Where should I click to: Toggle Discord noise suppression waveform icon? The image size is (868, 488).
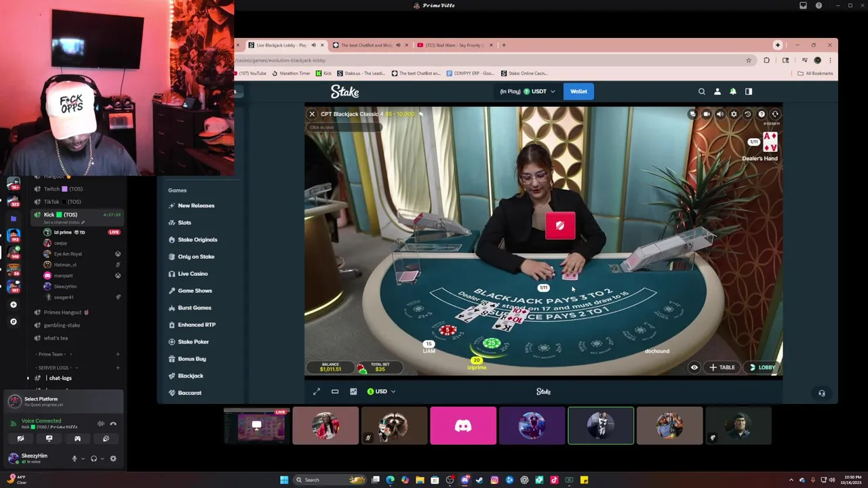point(100,424)
